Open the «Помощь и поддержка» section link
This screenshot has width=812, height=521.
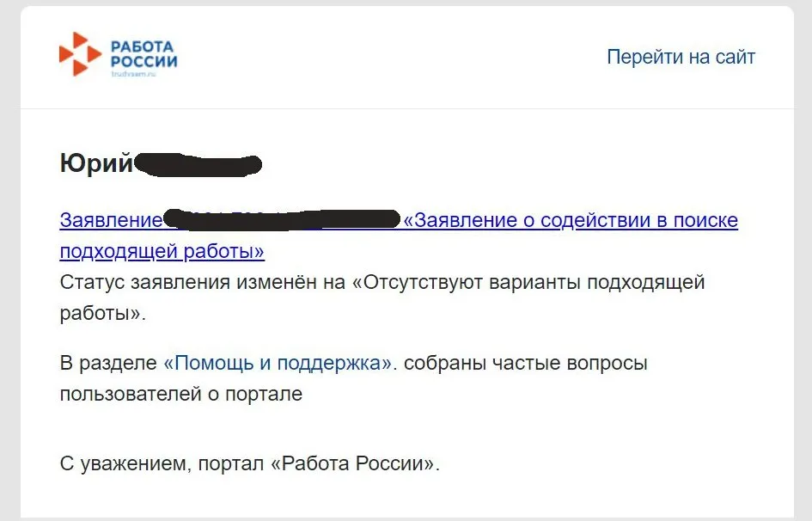(x=273, y=362)
